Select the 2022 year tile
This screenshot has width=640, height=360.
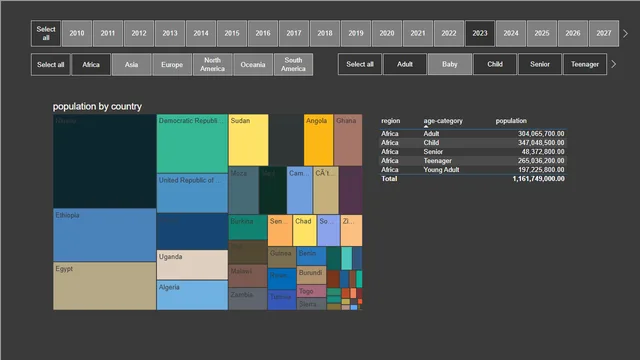[449, 33]
